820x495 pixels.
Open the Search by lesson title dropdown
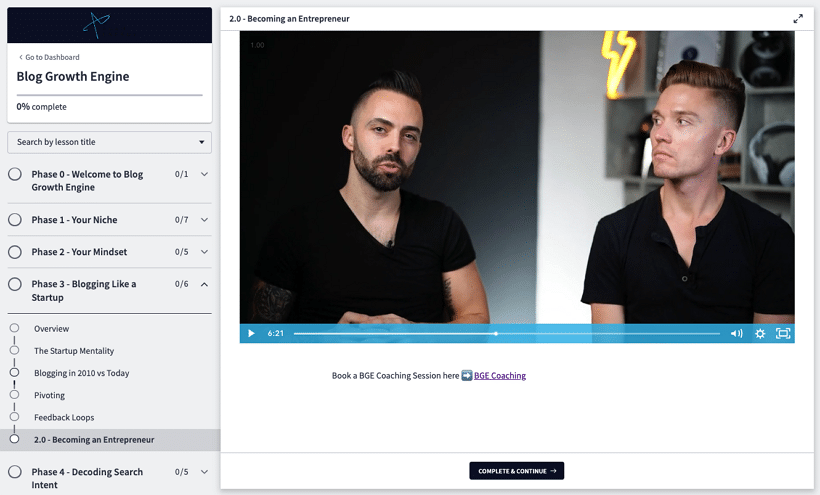click(x=109, y=142)
